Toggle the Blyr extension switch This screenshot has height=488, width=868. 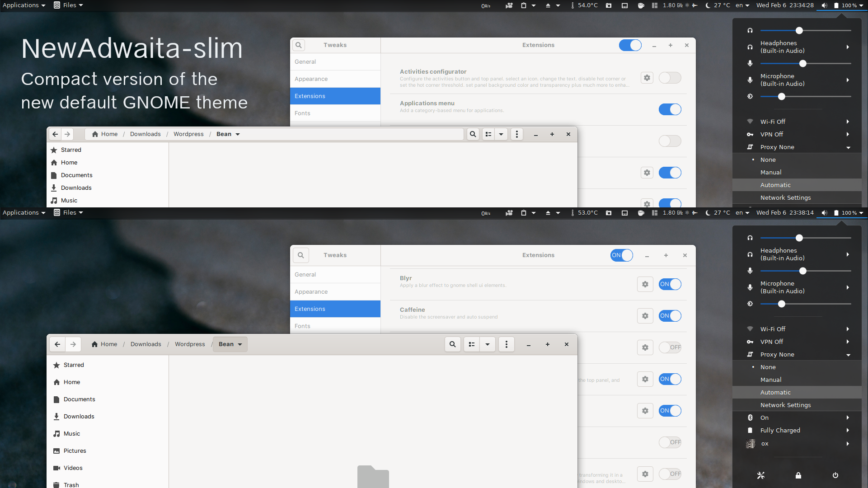tap(670, 284)
